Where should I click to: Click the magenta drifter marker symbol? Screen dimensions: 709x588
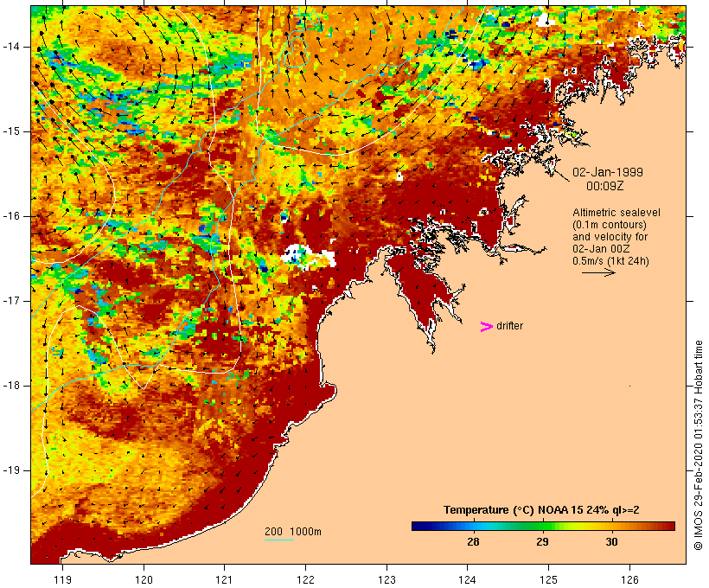coord(486,327)
